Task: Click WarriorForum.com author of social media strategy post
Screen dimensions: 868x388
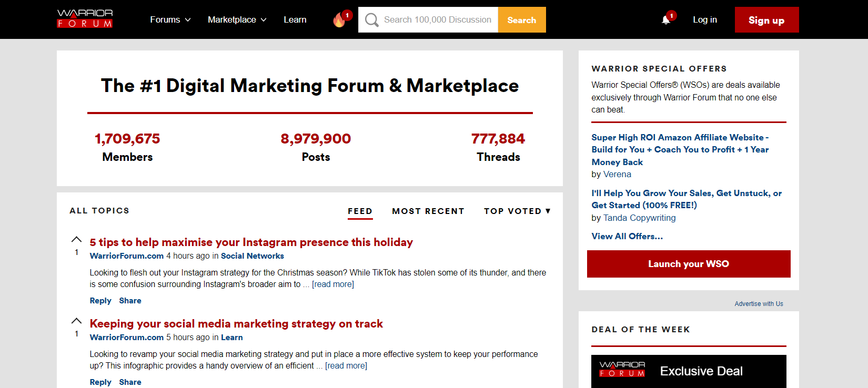Action: (x=127, y=338)
